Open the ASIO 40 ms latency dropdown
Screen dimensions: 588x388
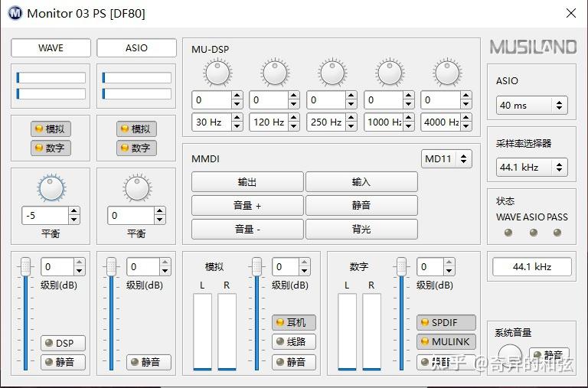(x=531, y=105)
